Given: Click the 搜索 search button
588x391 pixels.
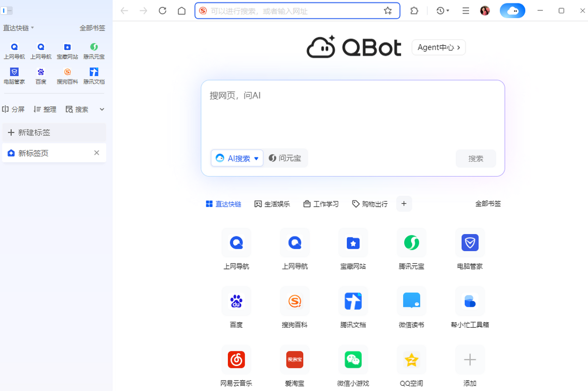Looking at the screenshot, I should 475,158.
